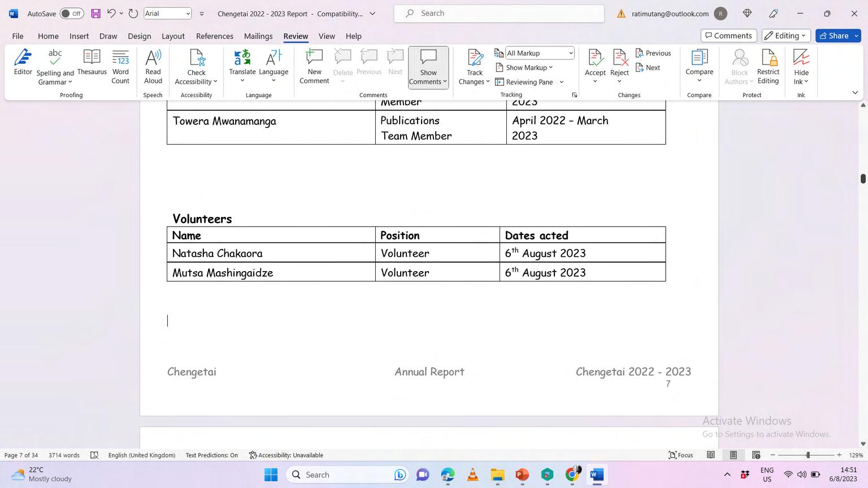Toggle the AutoSave switch

(x=72, y=14)
